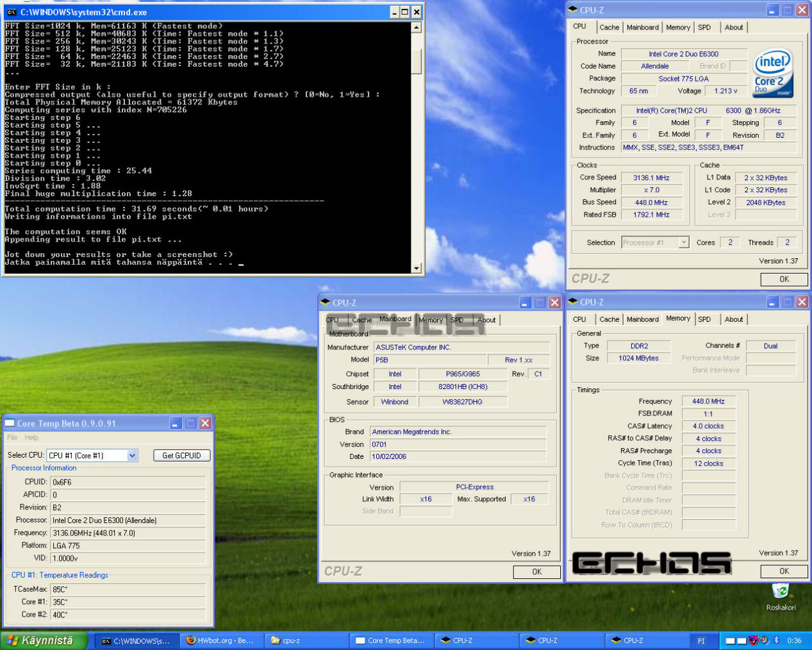Click OK in the CPU-Z Motherboard window
Viewport: 812px width, 650px height.
pyautogui.click(x=536, y=572)
